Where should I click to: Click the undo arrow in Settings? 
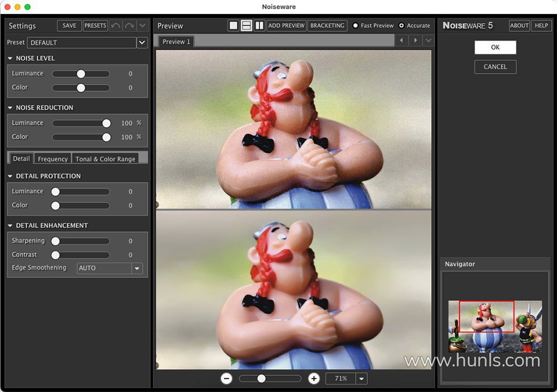pos(115,26)
